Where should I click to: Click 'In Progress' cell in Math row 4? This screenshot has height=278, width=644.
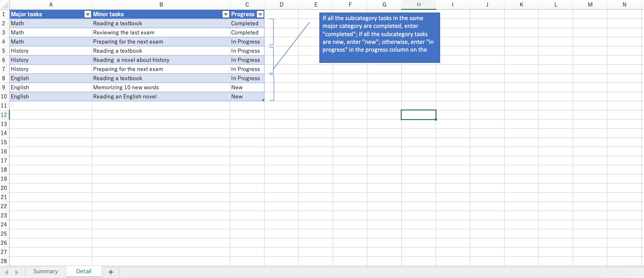247,42
